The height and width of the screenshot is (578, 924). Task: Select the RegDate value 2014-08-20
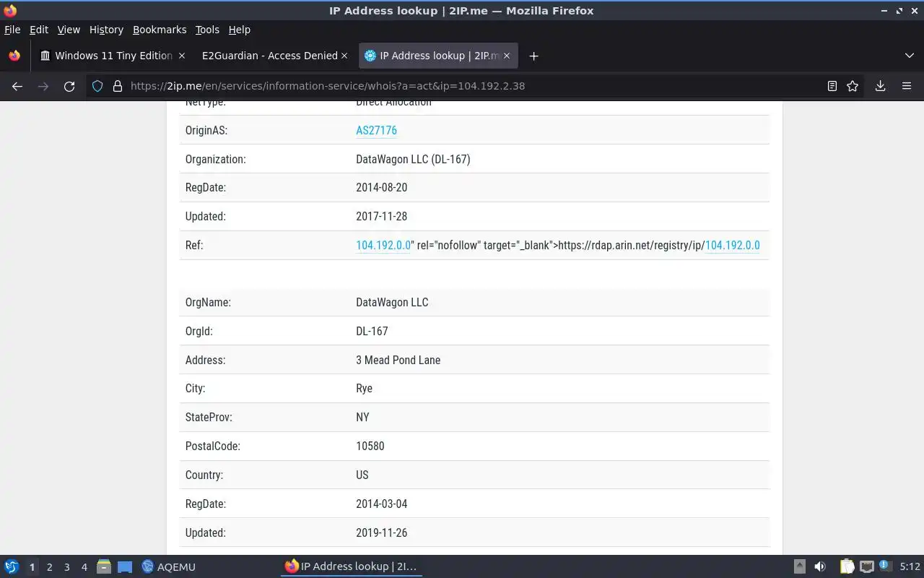pos(381,187)
